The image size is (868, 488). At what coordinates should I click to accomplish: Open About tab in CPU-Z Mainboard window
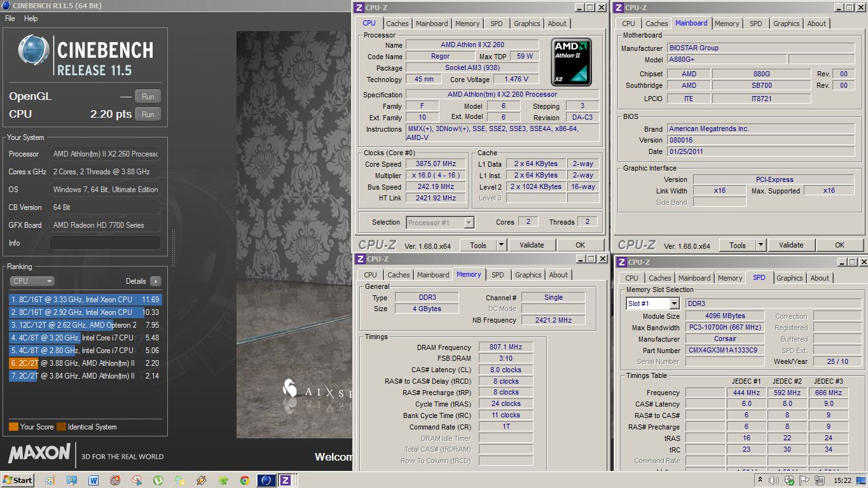click(x=816, y=24)
